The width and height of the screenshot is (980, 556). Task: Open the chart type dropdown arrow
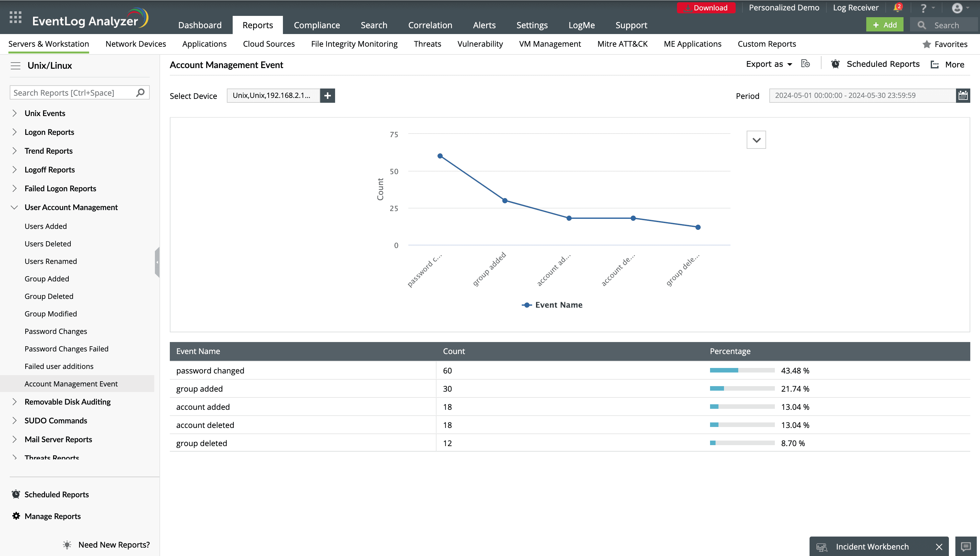point(756,140)
